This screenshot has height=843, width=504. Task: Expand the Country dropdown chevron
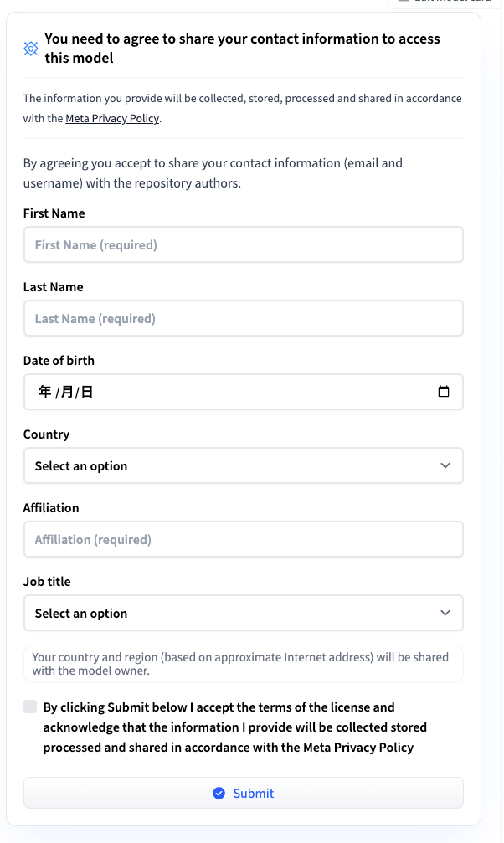445,465
